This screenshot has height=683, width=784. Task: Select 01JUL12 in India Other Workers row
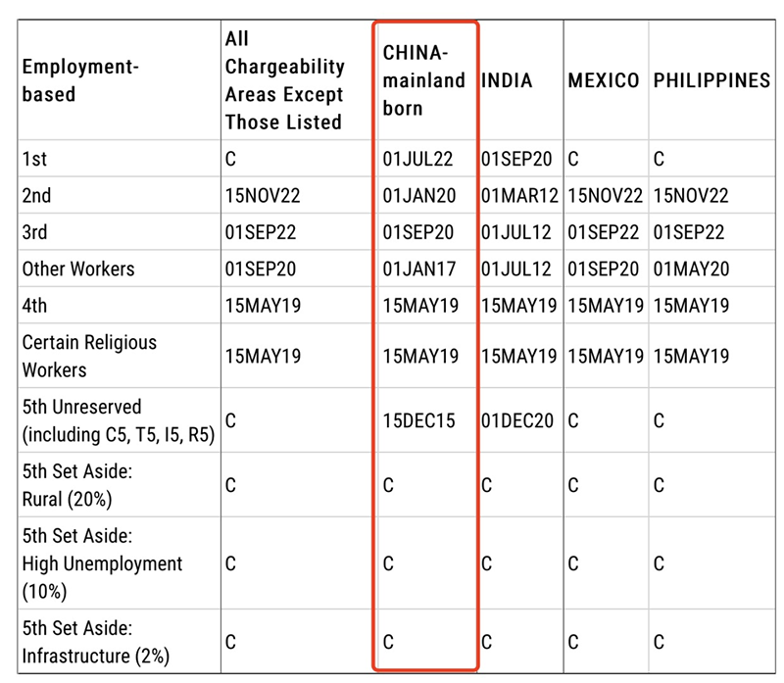pos(516,269)
